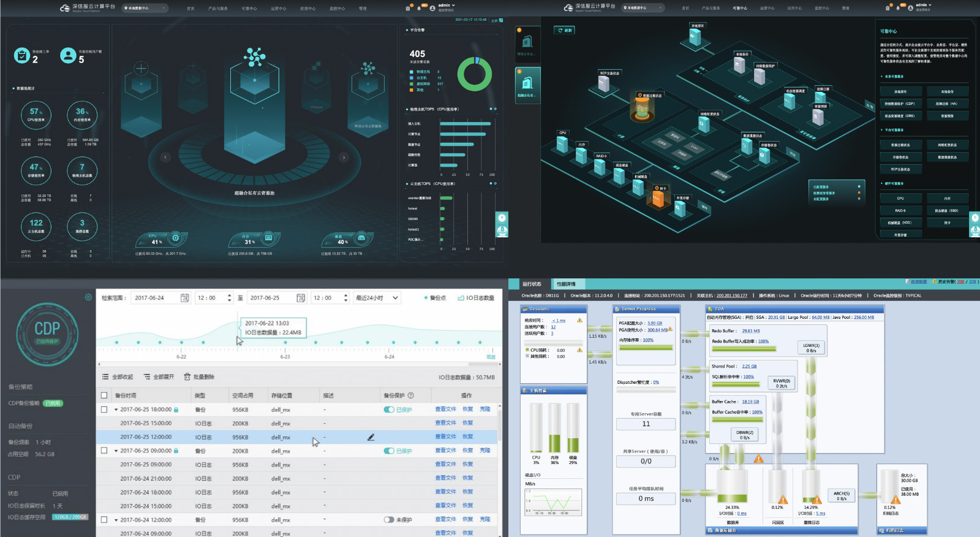This screenshot has width=980, height=537.
Task: Click the online users person icon
Action: (x=68, y=56)
